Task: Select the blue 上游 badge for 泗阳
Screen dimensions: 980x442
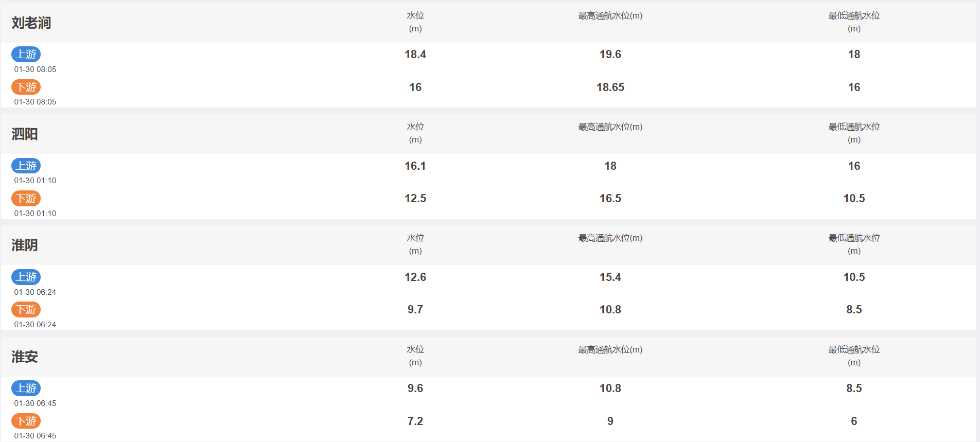Action: 26,166
